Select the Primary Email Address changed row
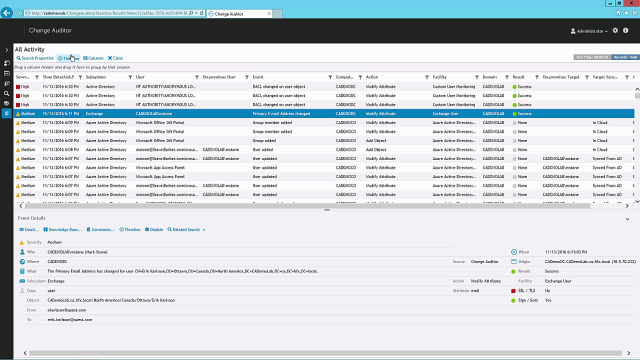 (x=324, y=113)
